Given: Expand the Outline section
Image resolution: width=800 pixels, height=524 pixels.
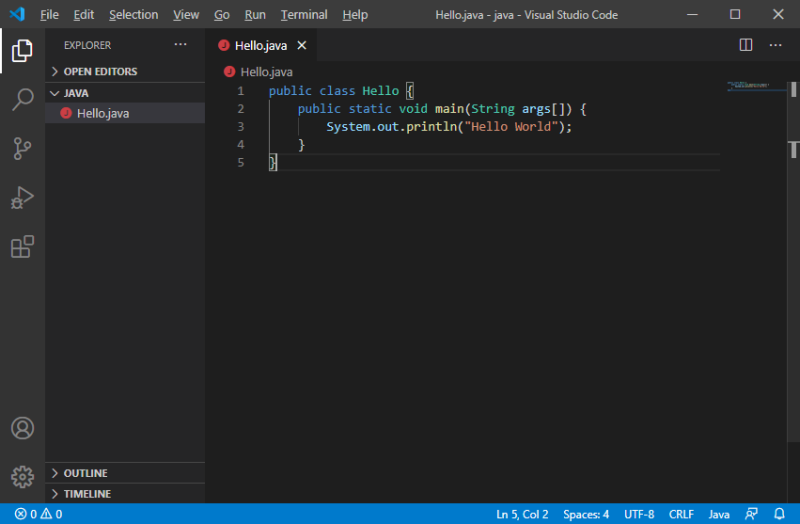Looking at the screenshot, I should pyautogui.click(x=125, y=473).
